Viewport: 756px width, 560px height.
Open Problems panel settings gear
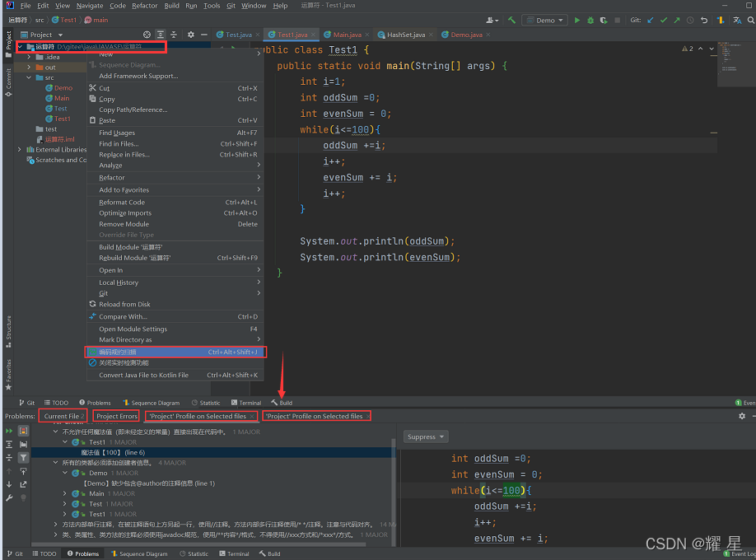click(741, 416)
